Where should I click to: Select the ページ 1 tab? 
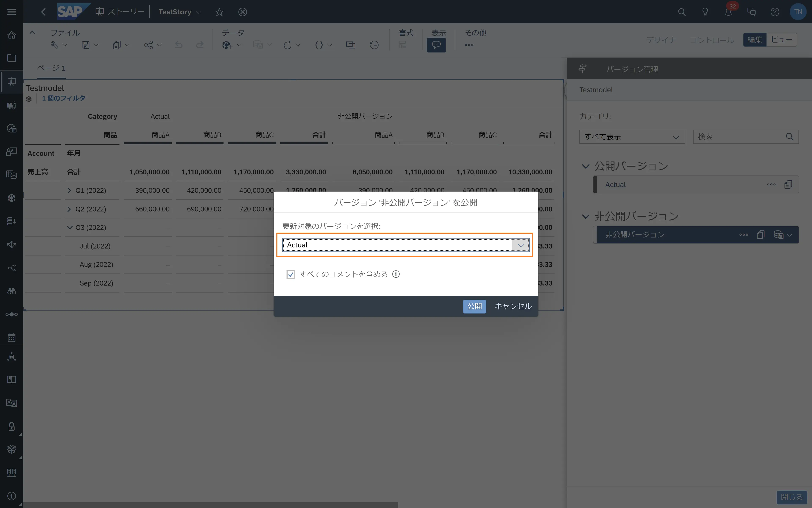(x=51, y=68)
